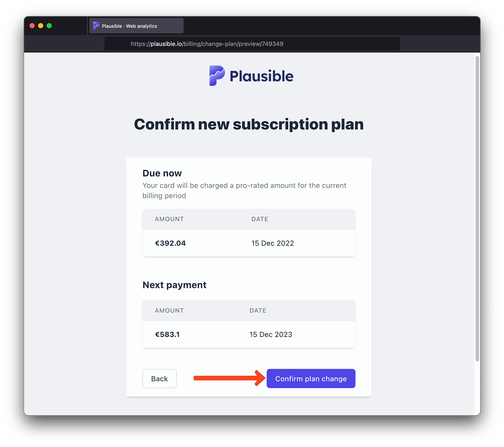This screenshot has height=447, width=504.
Task: Click the Confirm new subscription plan title
Action: pyautogui.click(x=249, y=124)
